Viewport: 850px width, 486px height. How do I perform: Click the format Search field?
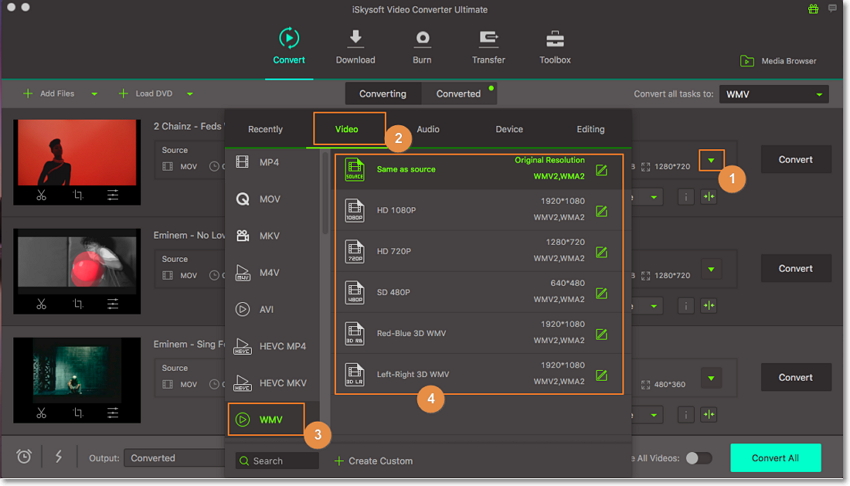[277, 461]
